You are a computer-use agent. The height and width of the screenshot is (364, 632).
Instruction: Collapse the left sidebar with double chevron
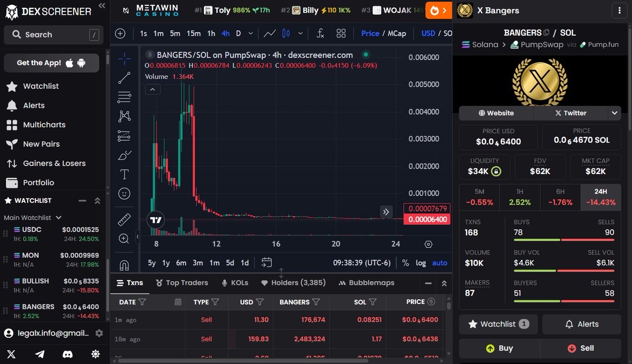tap(101, 6)
